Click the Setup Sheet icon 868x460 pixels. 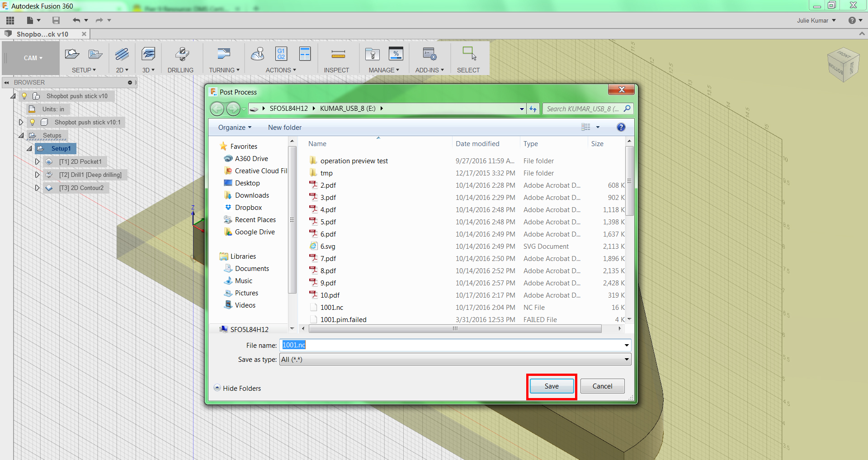pos(305,54)
